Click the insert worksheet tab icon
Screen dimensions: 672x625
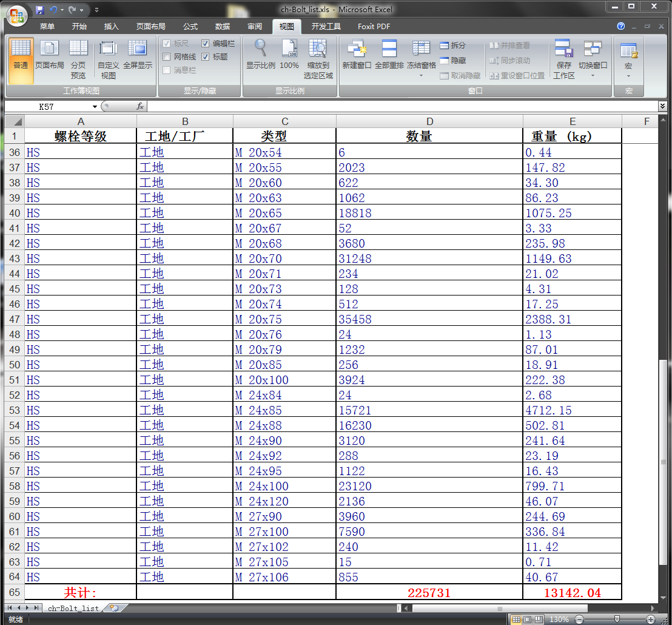coord(114,608)
